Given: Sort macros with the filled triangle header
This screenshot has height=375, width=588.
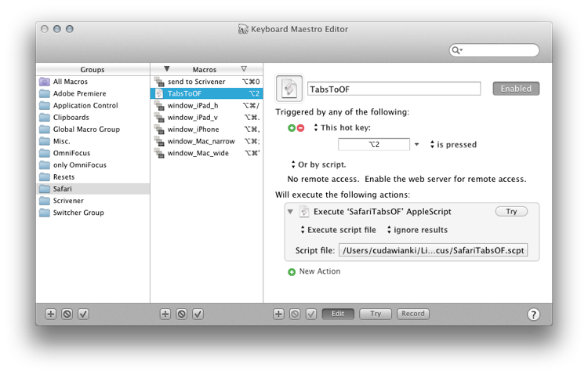Looking at the screenshot, I should click(167, 69).
